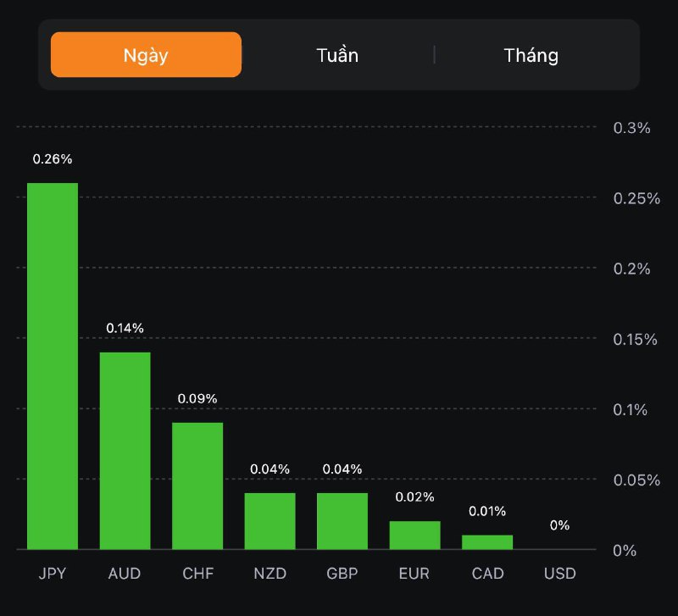Click the JPY currency label

coord(53,574)
